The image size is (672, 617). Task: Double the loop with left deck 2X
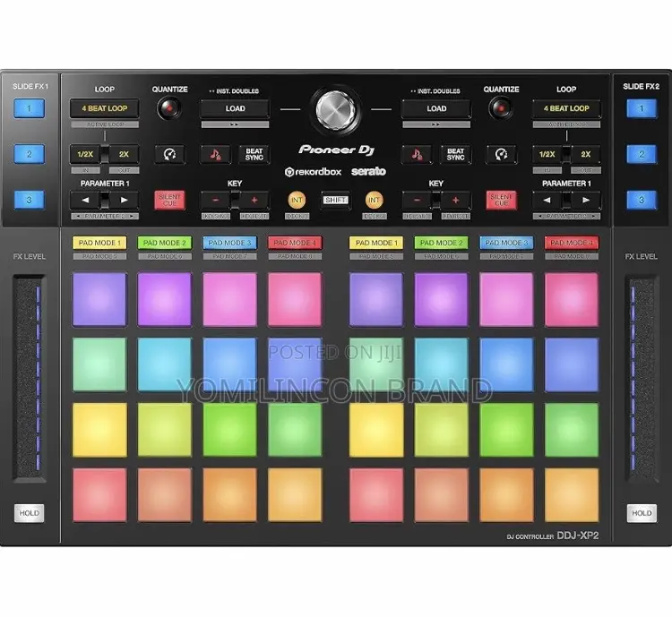coord(124,154)
